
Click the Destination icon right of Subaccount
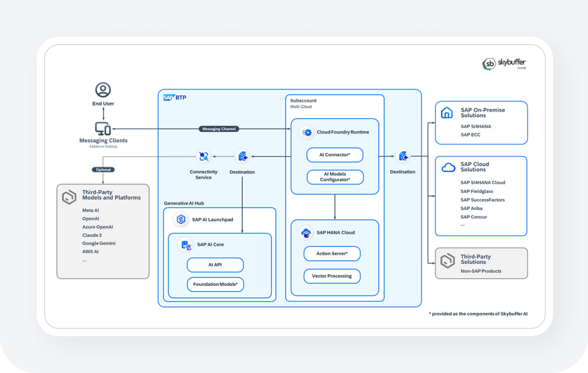(x=402, y=157)
